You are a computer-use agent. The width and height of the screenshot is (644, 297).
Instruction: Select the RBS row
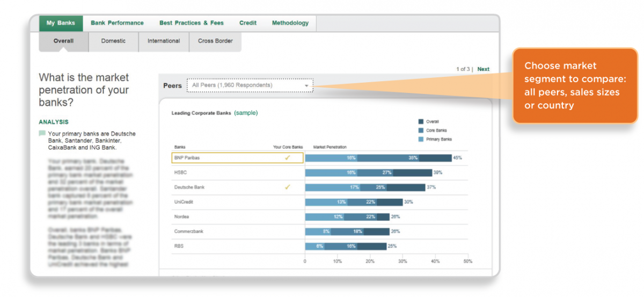pos(237,246)
